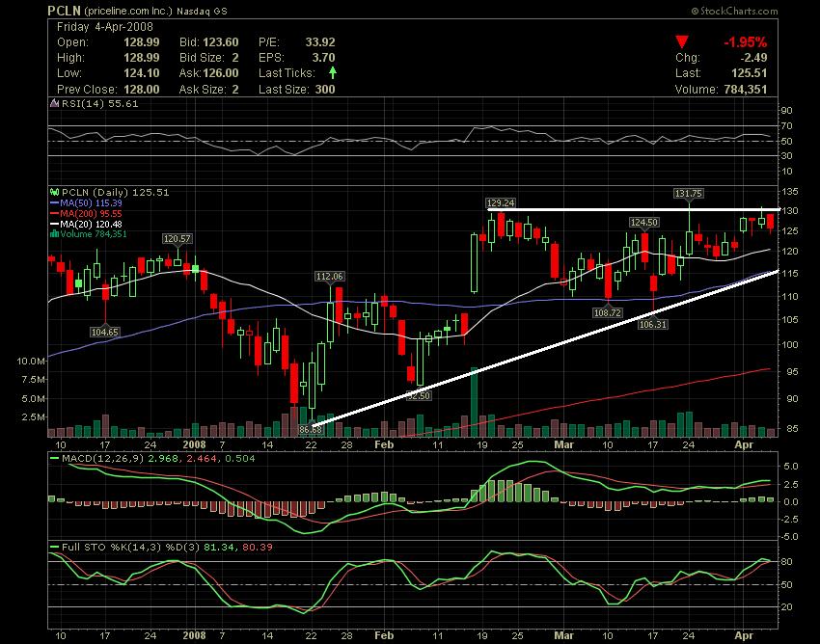Click the -5.0 label on the MACD axis

click(x=789, y=537)
